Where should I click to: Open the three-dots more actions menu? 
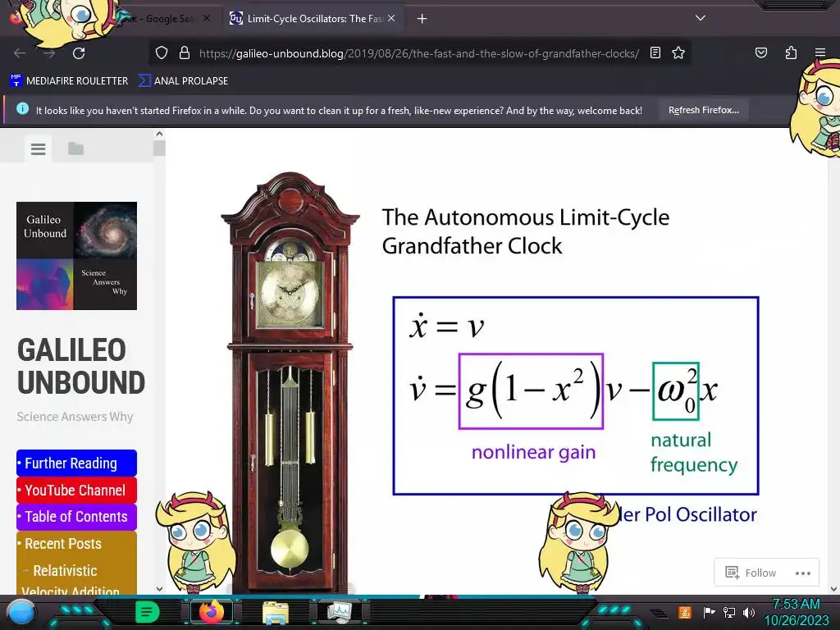pyautogui.click(x=803, y=573)
